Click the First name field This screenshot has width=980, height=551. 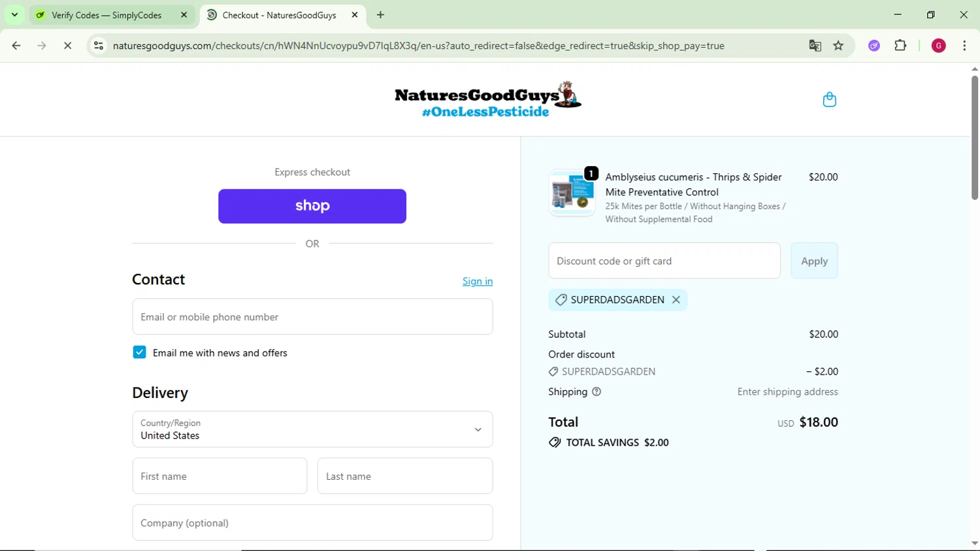click(220, 476)
